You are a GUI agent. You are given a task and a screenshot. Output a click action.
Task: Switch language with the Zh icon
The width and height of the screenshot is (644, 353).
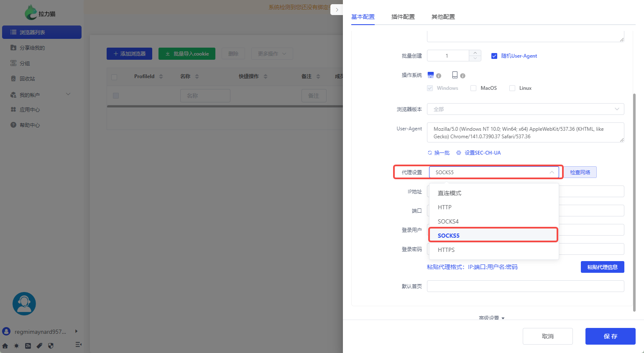coord(28,345)
